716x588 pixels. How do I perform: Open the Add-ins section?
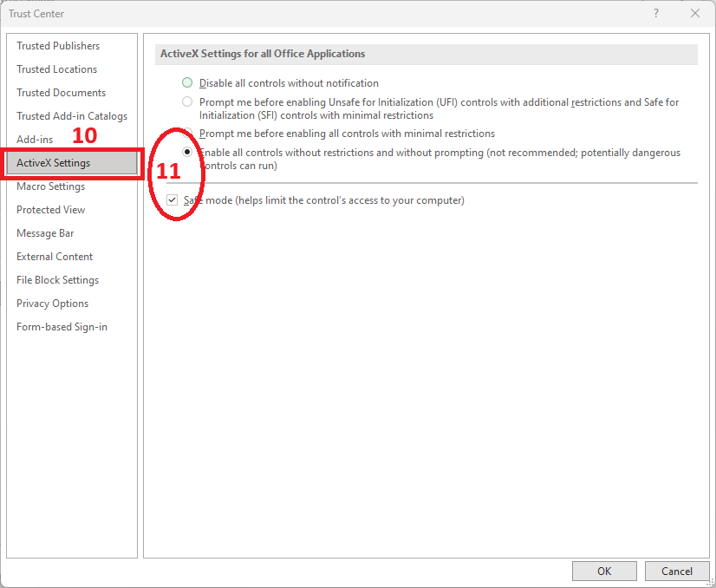pos(35,140)
